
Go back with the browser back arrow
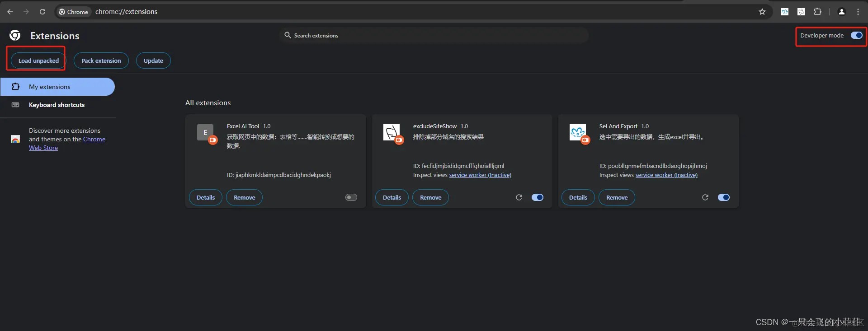[x=10, y=12]
